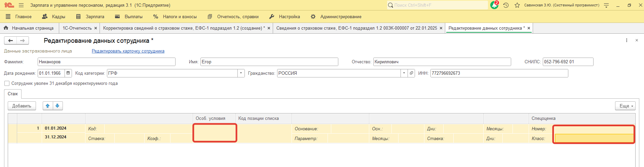Expand the Гражданство dropdown list
644x167 pixels.
pos(404,73)
